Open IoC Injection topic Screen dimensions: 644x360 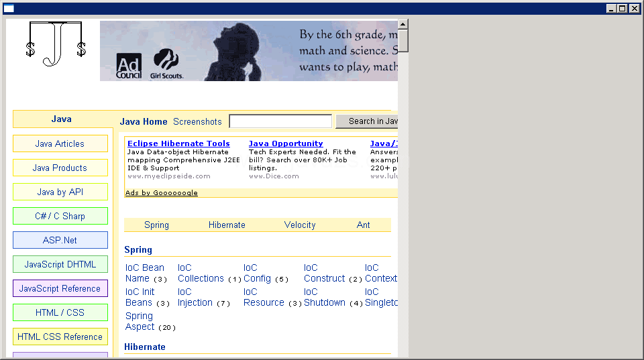point(195,297)
